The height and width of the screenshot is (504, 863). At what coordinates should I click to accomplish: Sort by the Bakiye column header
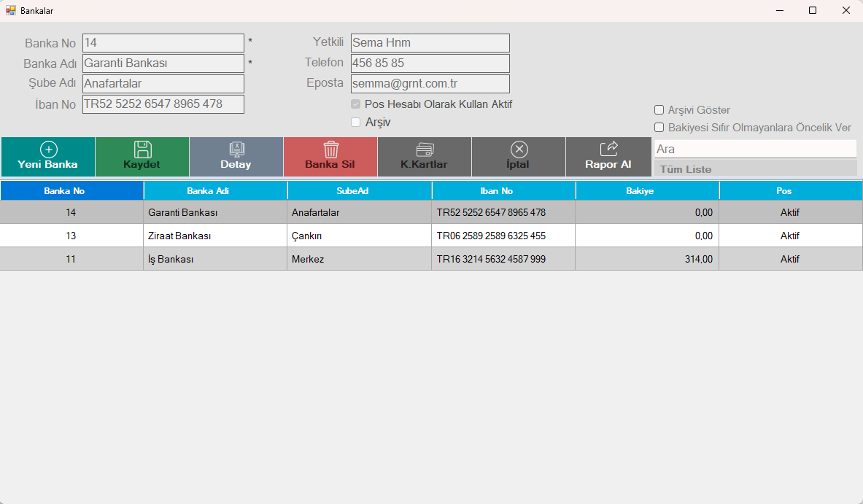pyautogui.click(x=647, y=191)
